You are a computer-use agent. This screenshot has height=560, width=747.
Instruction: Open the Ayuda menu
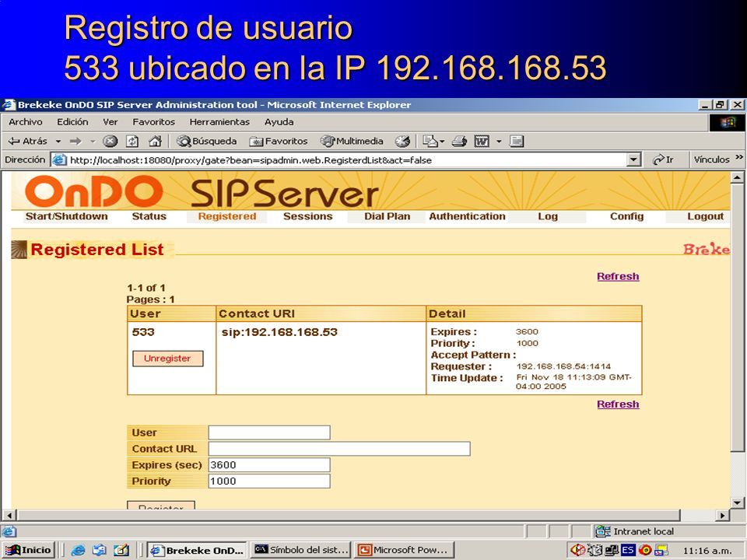pos(279,122)
